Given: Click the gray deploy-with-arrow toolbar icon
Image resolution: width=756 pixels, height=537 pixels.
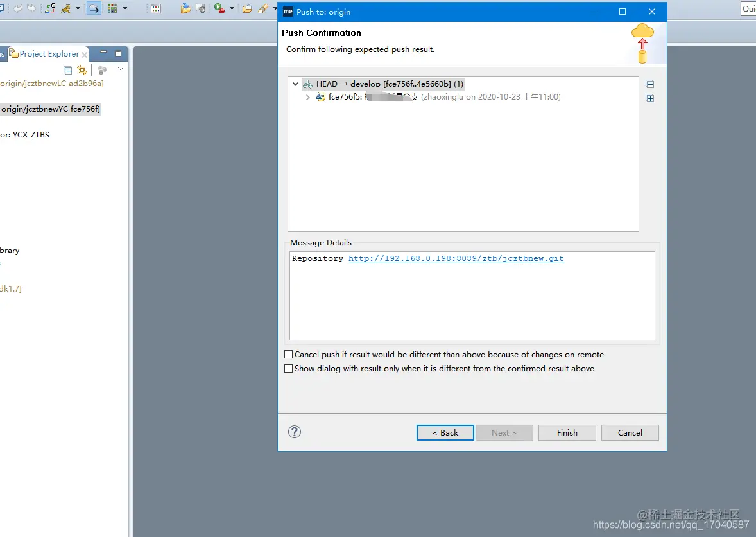Looking at the screenshot, I should (x=202, y=8).
